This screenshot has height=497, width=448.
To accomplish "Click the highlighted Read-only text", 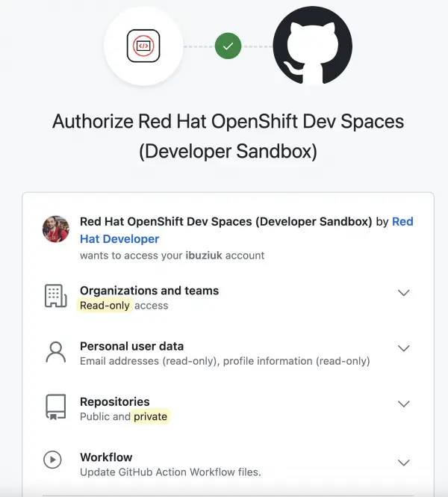I will point(105,305).
